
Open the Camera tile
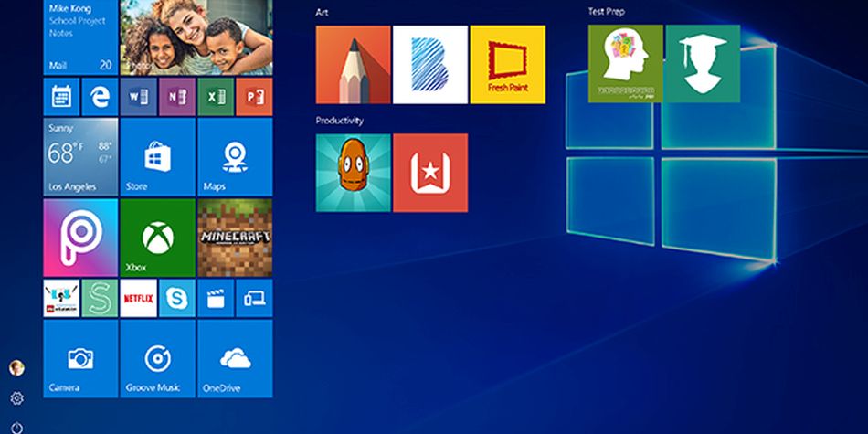(80, 359)
